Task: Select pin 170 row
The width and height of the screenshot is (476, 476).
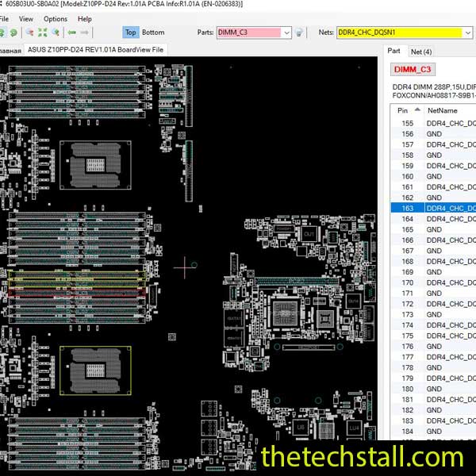Action: pos(433,282)
